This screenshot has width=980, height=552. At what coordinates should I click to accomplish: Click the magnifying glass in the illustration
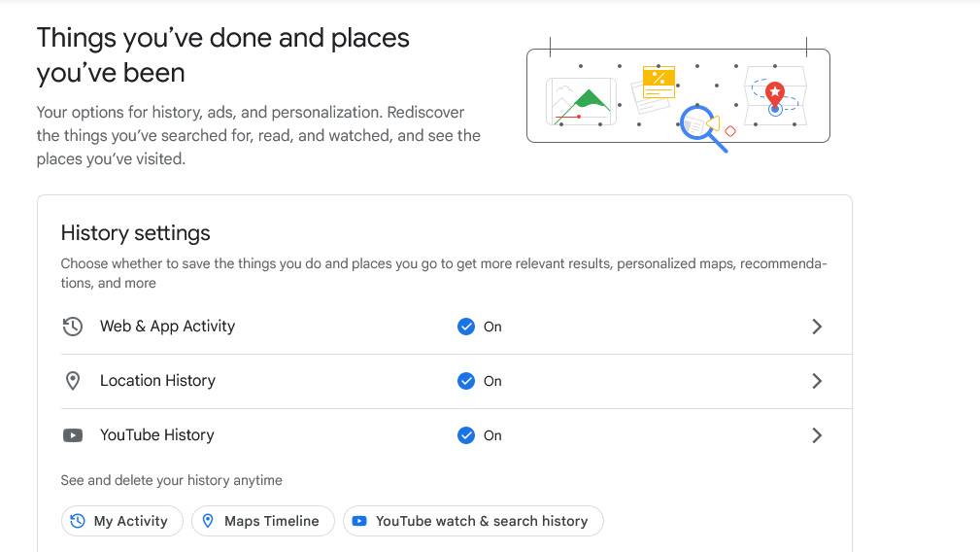point(699,124)
